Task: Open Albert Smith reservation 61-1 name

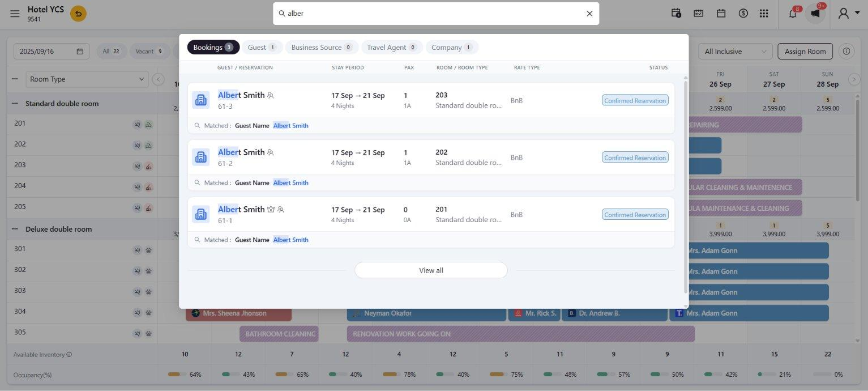Action: coord(241,209)
